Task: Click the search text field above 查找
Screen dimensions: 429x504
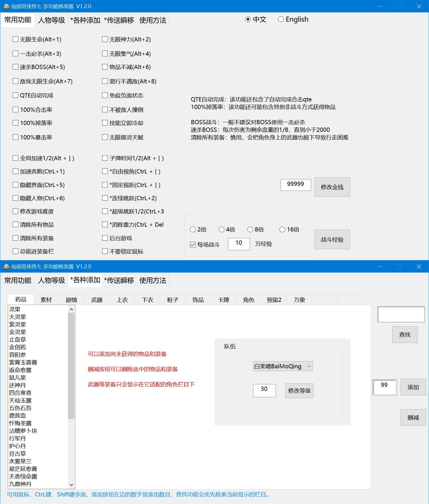Action: [x=401, y=314]
